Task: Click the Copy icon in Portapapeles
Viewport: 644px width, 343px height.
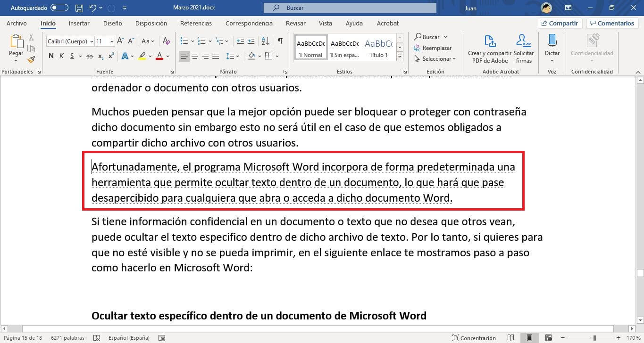Action: pos(31,49)
